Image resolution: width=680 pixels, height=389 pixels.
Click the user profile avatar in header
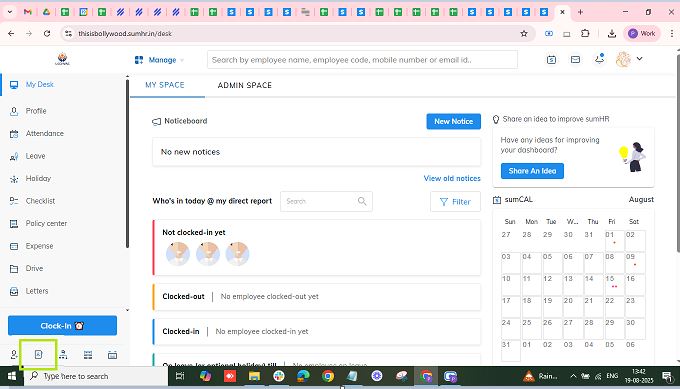[623, 59]
